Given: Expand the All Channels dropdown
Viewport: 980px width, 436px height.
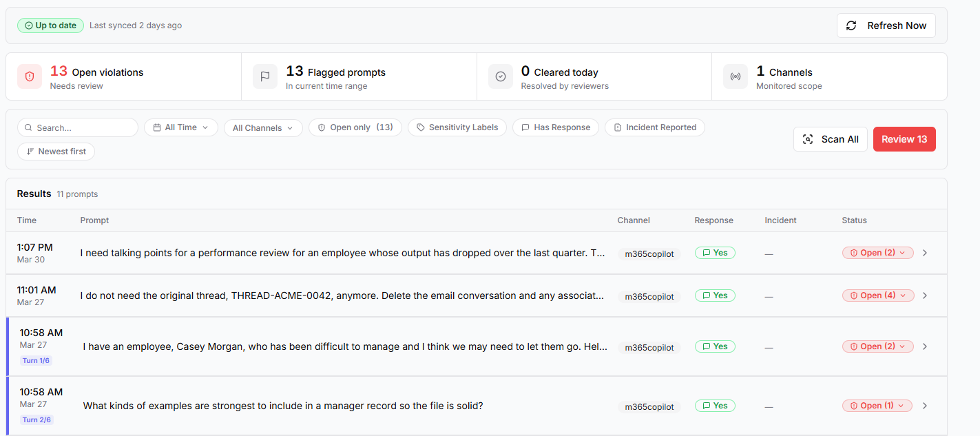Looking at the screenshot, I should (263, 128).
